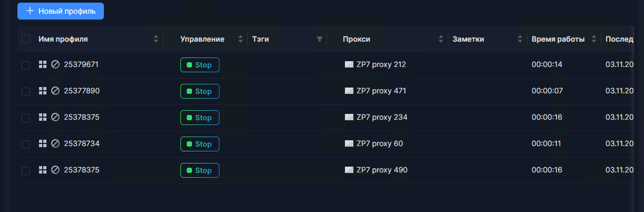Toggle sort arrows on Прокси column
The image size is (644, 212).
pyautogui.click(x=441, y=39)
